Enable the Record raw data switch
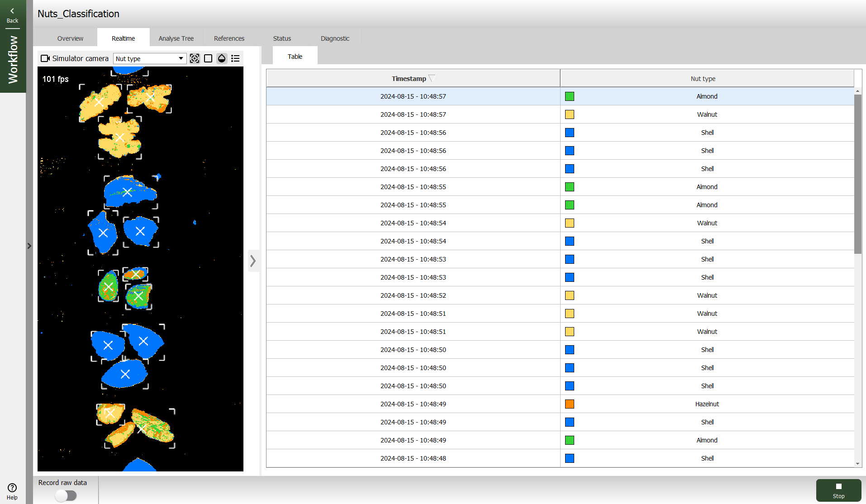866x504 pixels. 66,495
